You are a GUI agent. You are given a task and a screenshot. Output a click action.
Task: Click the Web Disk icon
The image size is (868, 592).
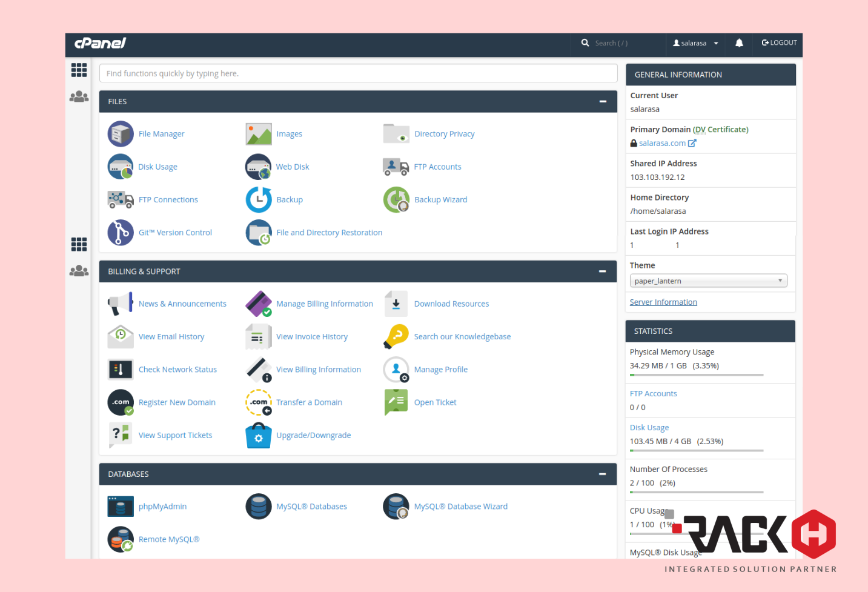259,167
